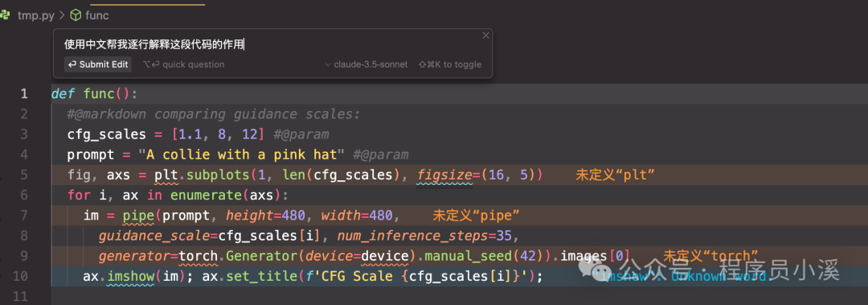Click the error message 未定义"plt"
Image resolution: width=868 pixels, height=305 pixels.
point(616,175)
